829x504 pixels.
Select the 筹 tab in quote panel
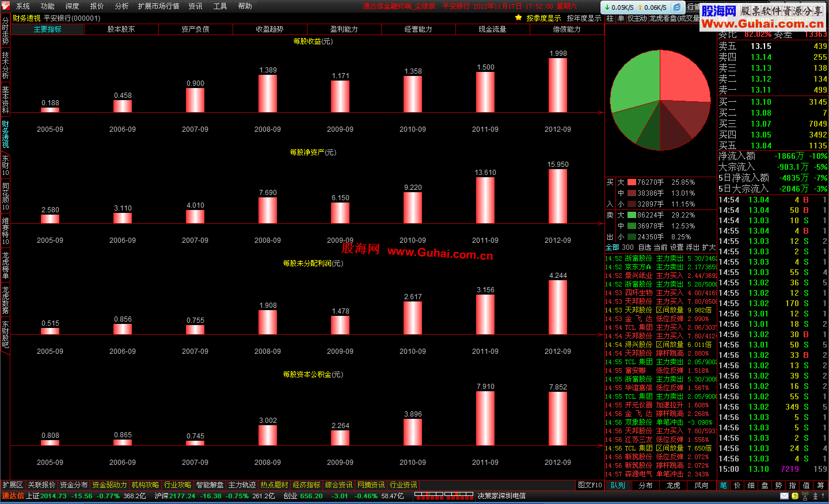pos(820,486)
